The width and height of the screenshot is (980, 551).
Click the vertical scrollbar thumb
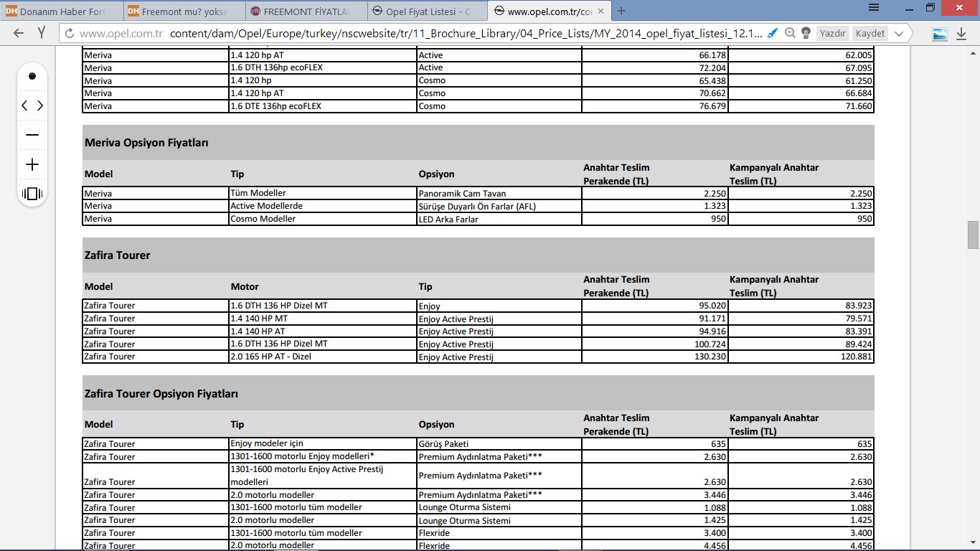click(x=973, y=235)
